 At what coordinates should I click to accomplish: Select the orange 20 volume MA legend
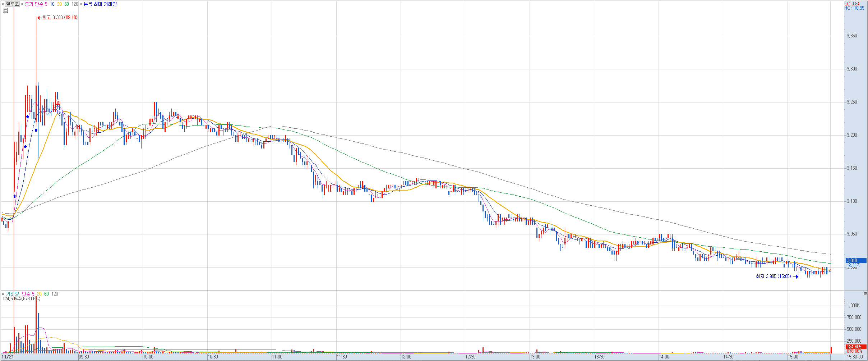click(39, 294)
